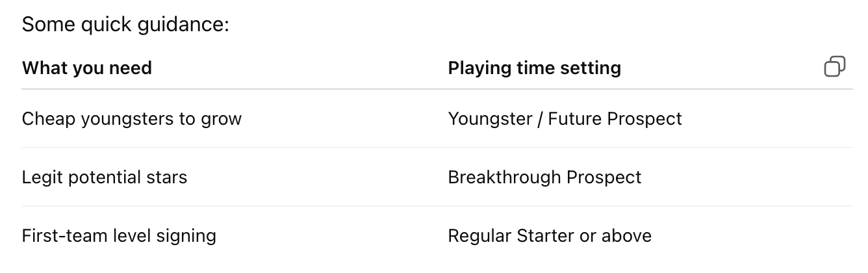Screen dimensions: 868x273
Task: Select the "First-team level signing" cell
Action: pyautogui.click(x=119, y=235)
